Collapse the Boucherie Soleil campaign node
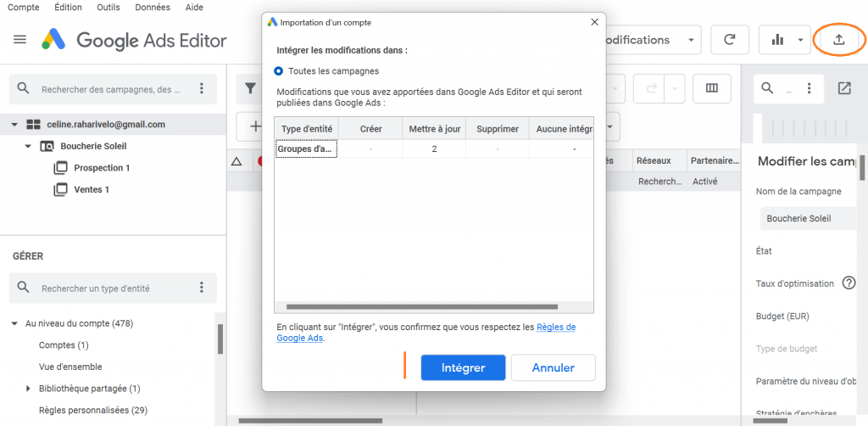Image resolution: width=868 pixels, height=426 pixels. tap(28, 146)
